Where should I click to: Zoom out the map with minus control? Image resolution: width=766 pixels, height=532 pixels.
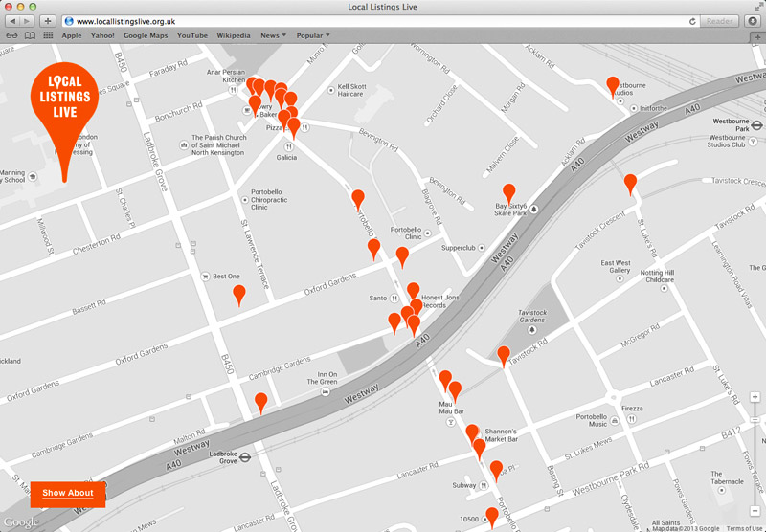[x=755, y=511]
